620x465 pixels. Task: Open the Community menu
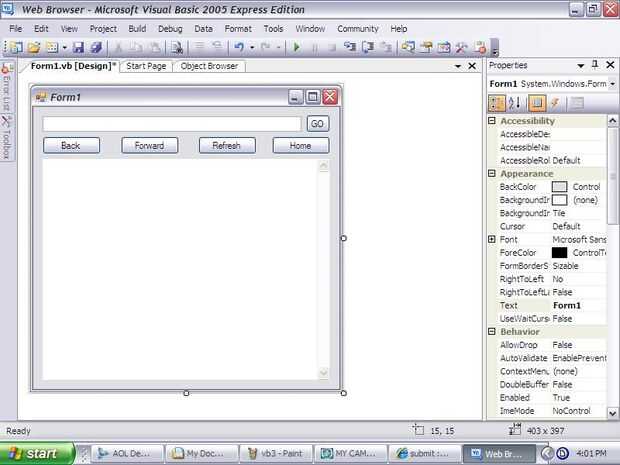pyautogui.click(x=357, y=28)
